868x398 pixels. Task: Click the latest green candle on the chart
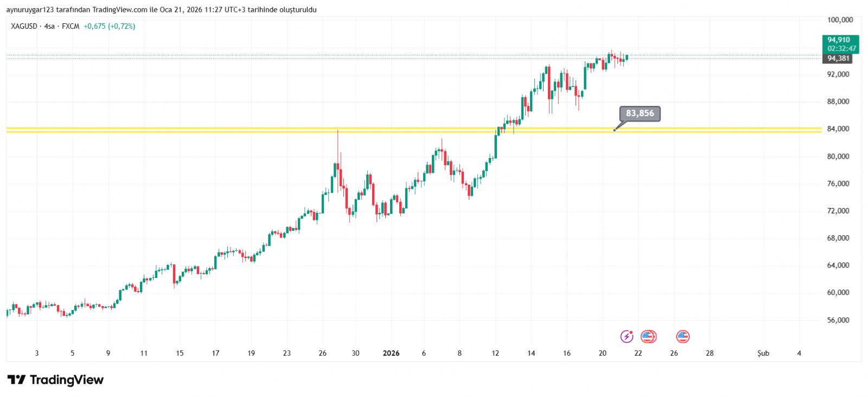point(627,57)
